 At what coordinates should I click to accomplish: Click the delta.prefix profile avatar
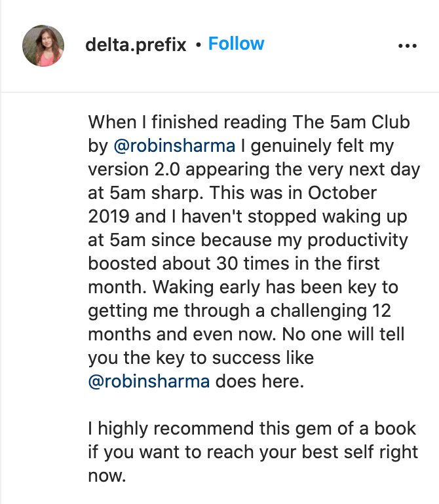click(x=43, y=46)
